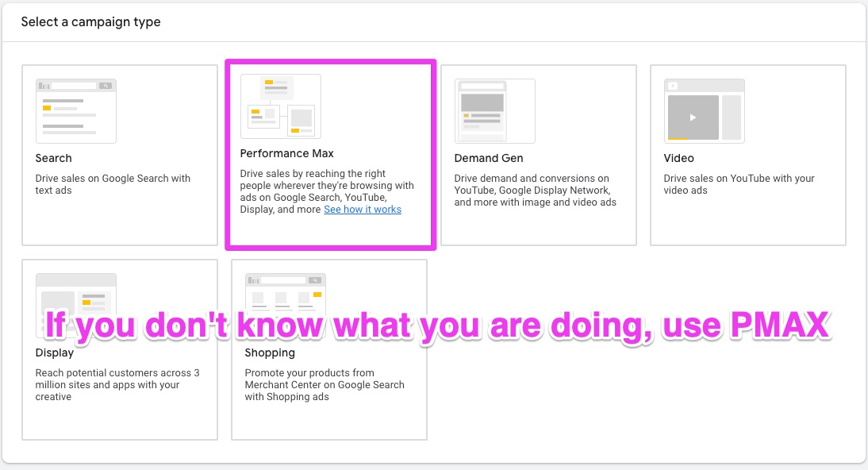
Task: Select the Shopping title text
Action: [270, 352]
